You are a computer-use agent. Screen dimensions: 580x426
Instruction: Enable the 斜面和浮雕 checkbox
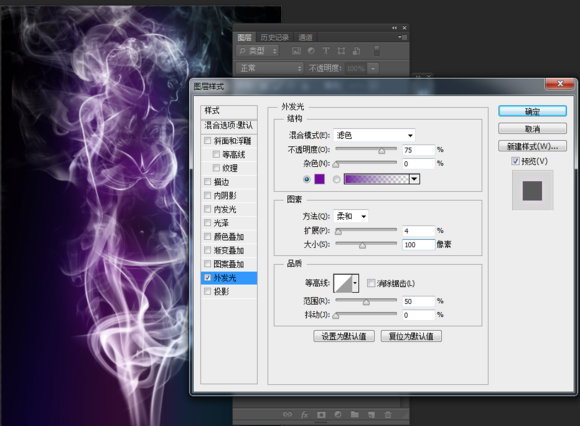click(x=208, y=141)
